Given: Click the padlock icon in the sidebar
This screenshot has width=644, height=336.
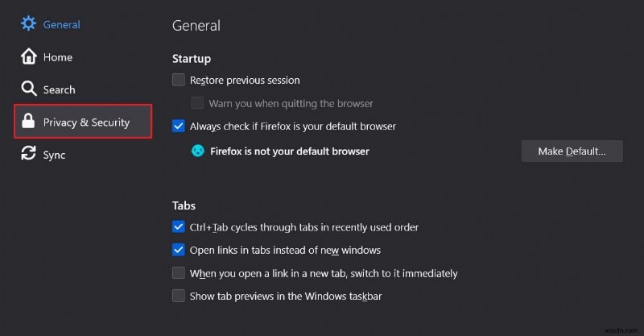Looking at the screenshot, I should pyautogui.click(x=29, y=122).
